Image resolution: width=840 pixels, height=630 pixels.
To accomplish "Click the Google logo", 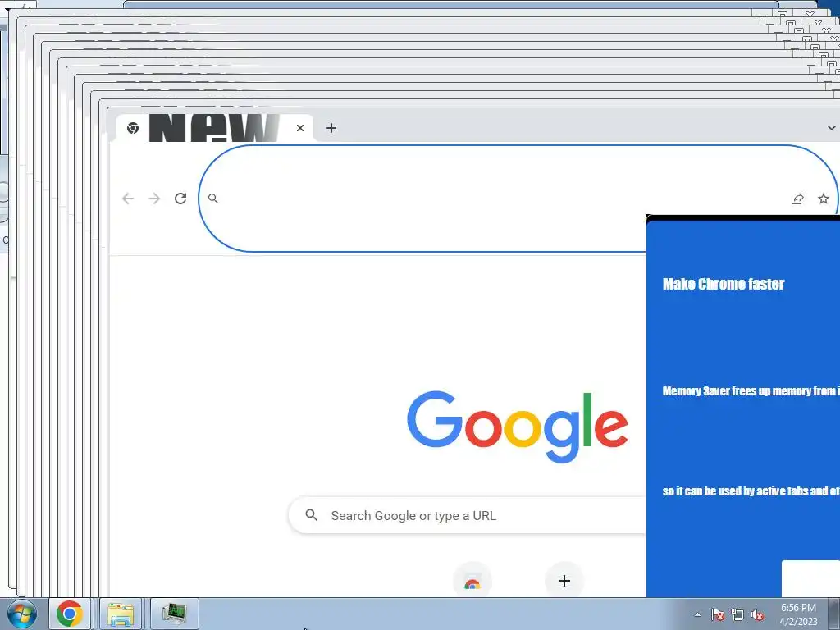I will click(x=518, y=427).
